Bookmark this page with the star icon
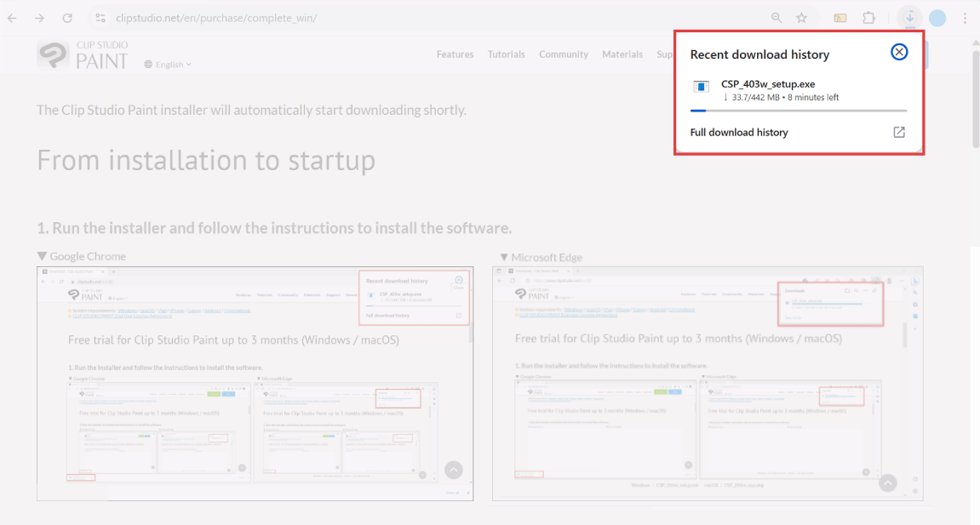The width and height of the screenshot is (980, 525). [801, 18]
